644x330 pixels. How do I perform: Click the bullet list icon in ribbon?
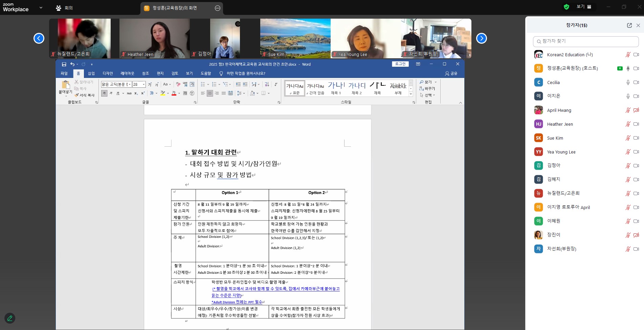203,84
